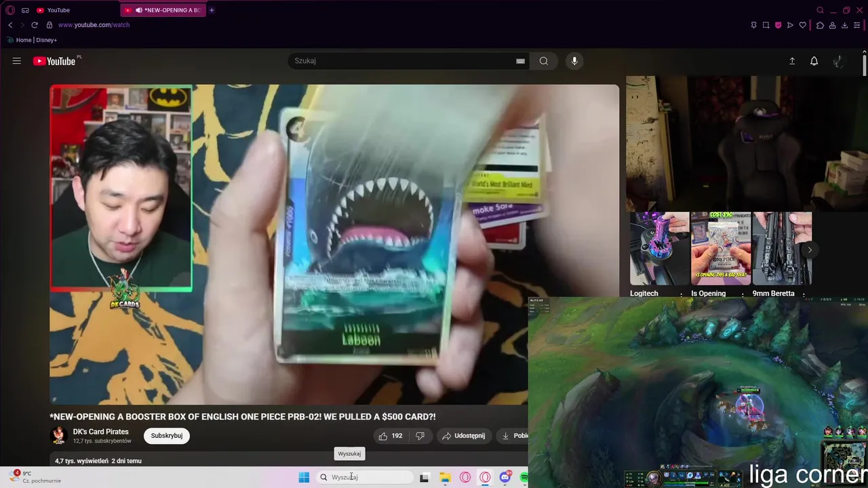Click the main video player

334,245
